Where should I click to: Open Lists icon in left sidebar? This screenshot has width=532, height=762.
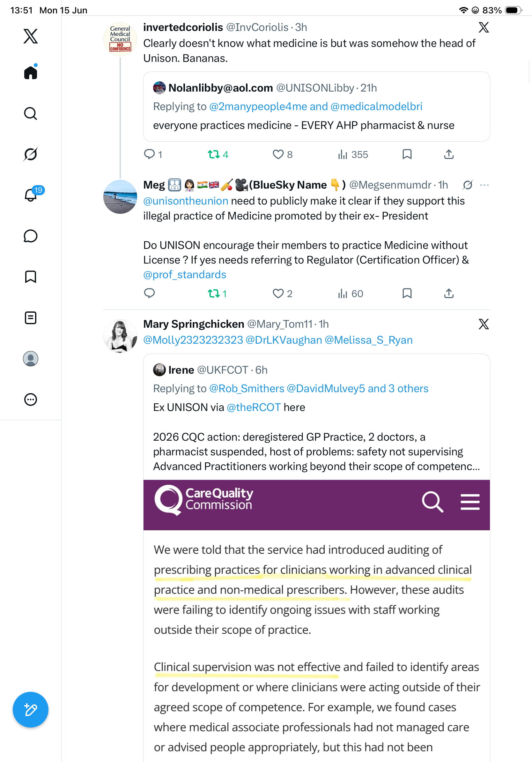coord(31,317)
